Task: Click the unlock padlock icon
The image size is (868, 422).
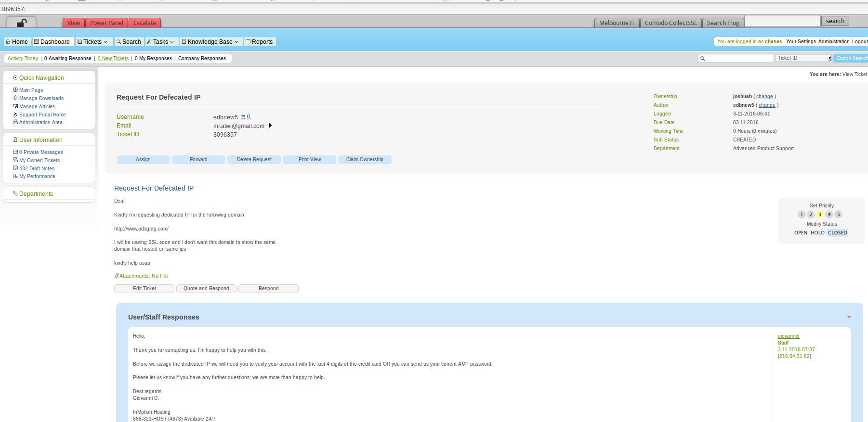Action: [x=21, y=23]
